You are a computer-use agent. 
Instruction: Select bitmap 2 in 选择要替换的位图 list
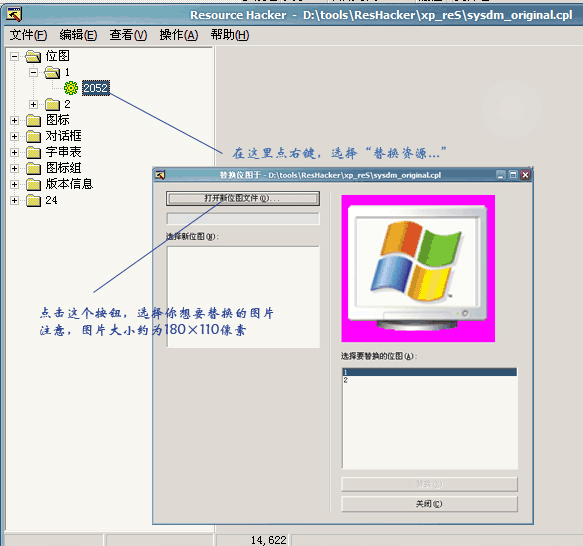coord(430,380)
